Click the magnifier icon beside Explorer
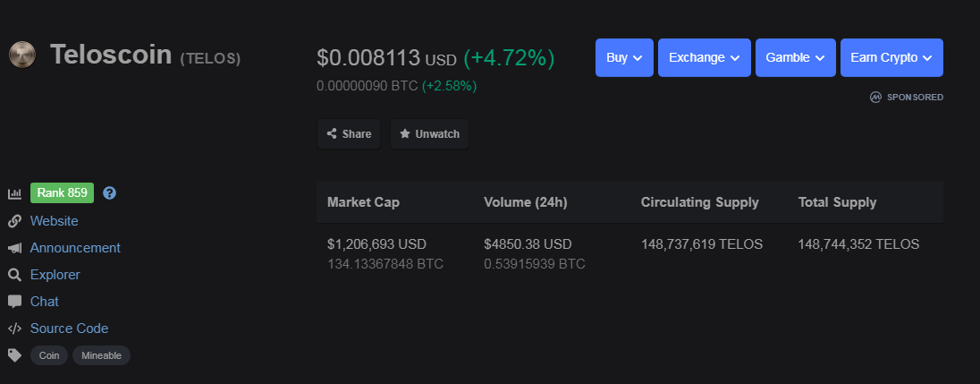980x384 pixels. 14,275
